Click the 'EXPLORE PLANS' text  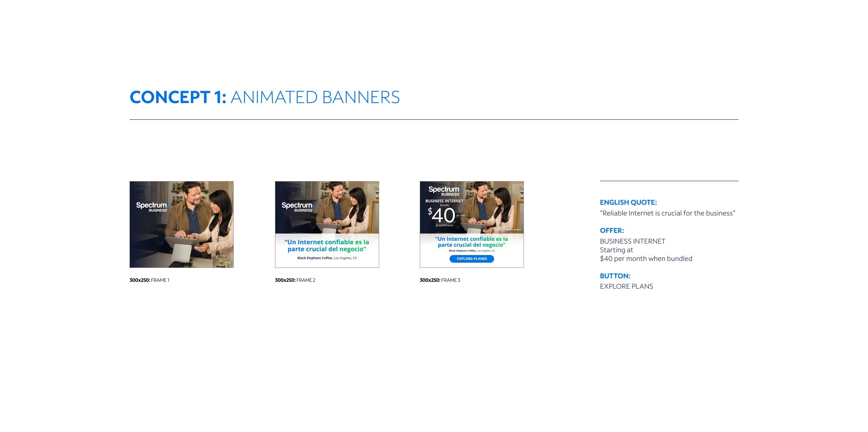coord(626,287)
